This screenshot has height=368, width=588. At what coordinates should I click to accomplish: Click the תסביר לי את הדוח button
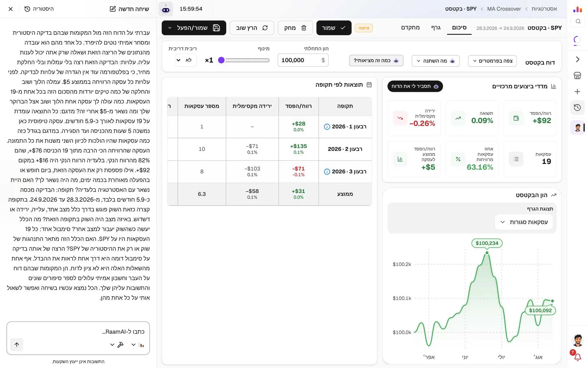[415, 86]
